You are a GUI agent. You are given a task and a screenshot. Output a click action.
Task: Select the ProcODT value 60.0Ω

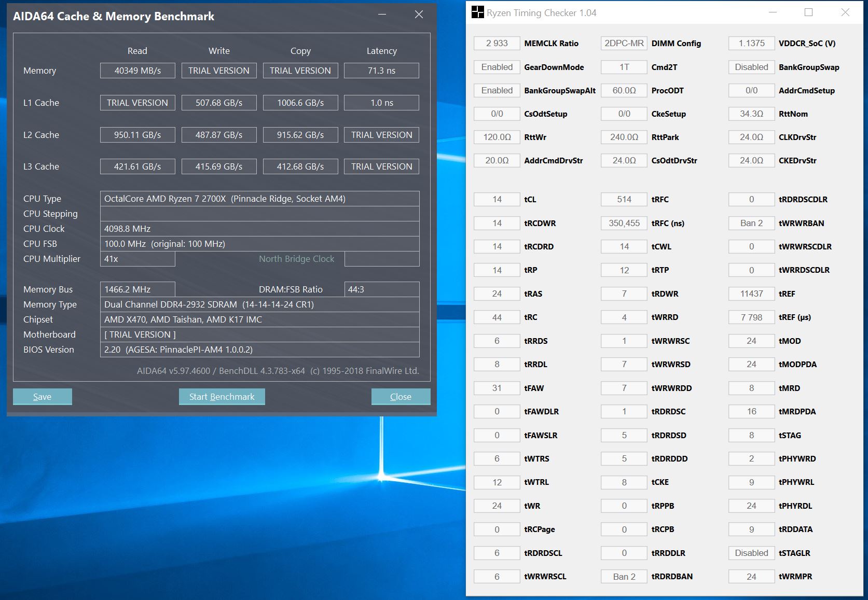(624, 90)
